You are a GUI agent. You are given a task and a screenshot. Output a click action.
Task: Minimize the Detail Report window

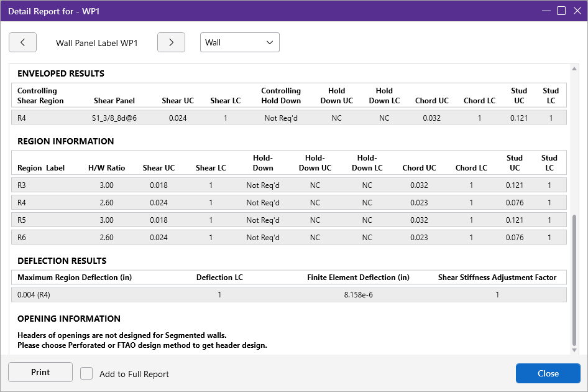[x=546, y=11]
